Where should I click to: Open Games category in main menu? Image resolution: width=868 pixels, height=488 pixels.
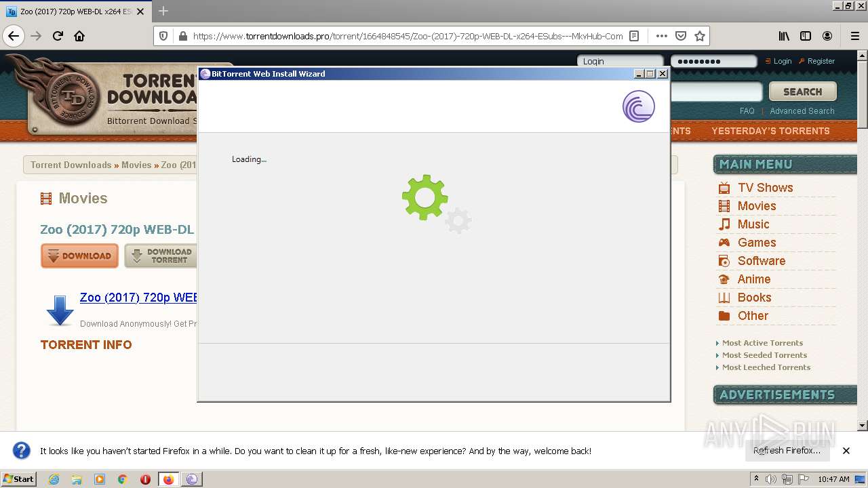click(x=757, y=243)
